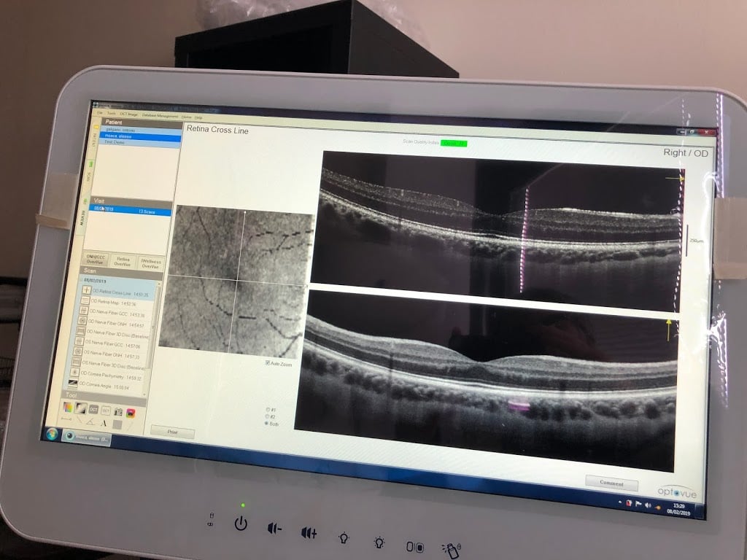Screen dimensions: 747x560
Task: Click the flag icon in system tray
Action: click(x=638, y=504)
